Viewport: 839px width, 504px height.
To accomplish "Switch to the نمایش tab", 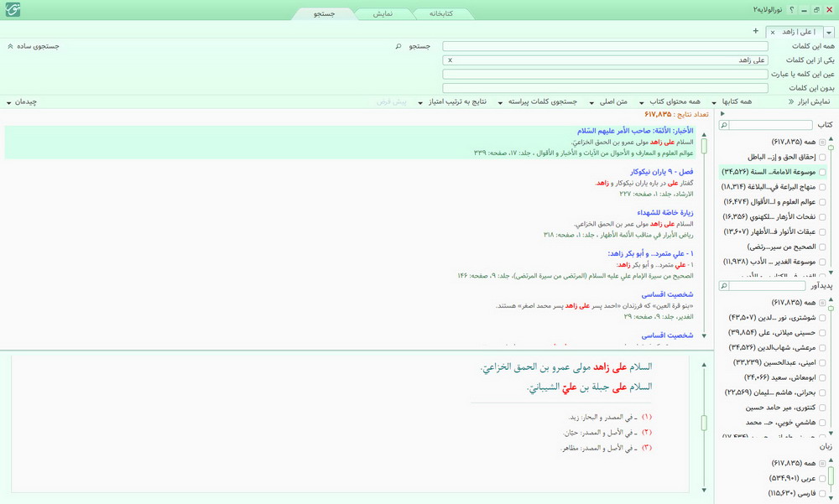I will [383, 14].
